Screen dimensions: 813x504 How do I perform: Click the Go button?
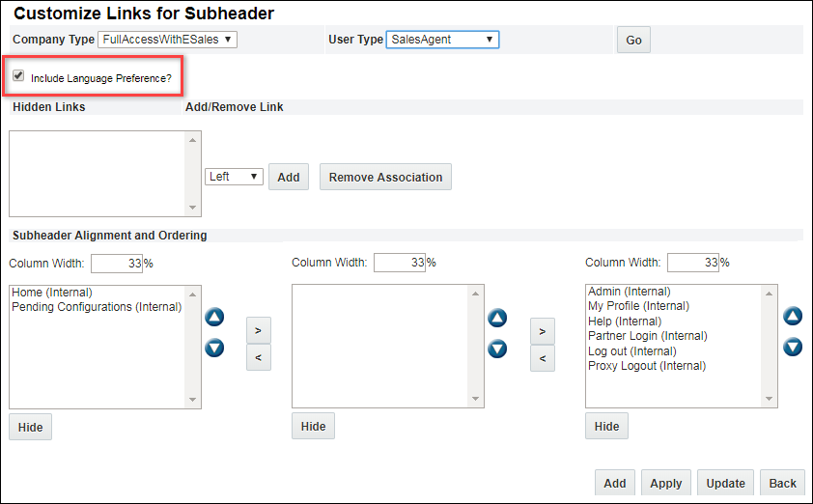(x=633, y=40)
